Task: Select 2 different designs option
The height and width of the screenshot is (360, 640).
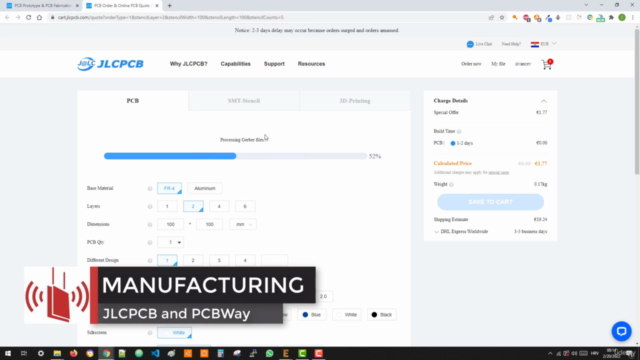Action: tap(193, 260)
